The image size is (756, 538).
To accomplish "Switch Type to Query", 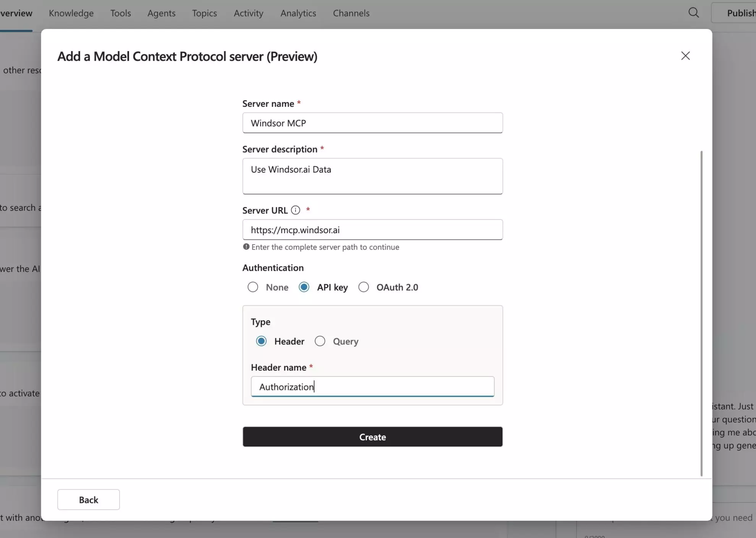I will 320,341.
